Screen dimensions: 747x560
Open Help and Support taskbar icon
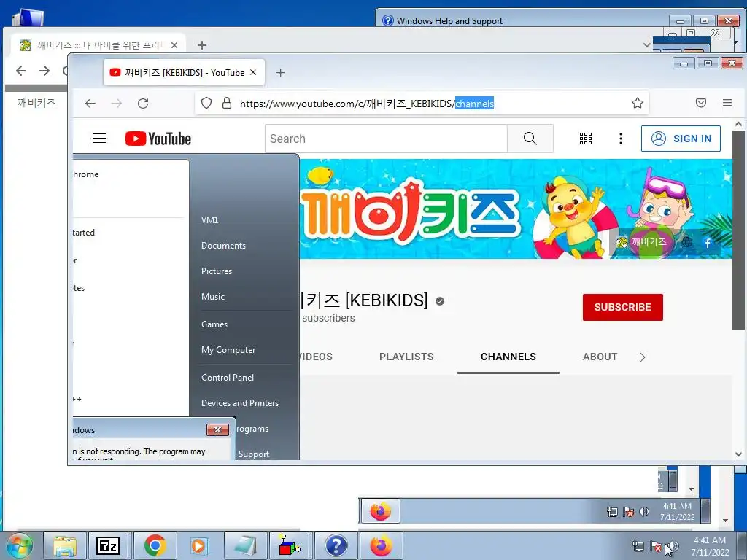click(x=336, y=545)
